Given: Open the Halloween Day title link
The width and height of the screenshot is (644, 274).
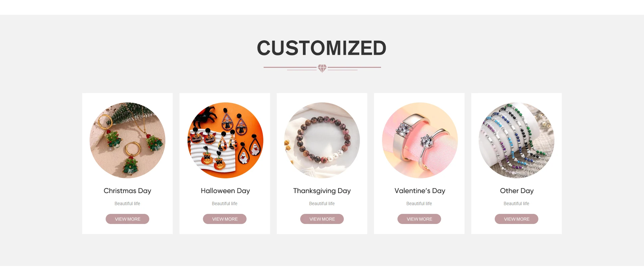Looking at the screenshot, I should click(225, 191).
